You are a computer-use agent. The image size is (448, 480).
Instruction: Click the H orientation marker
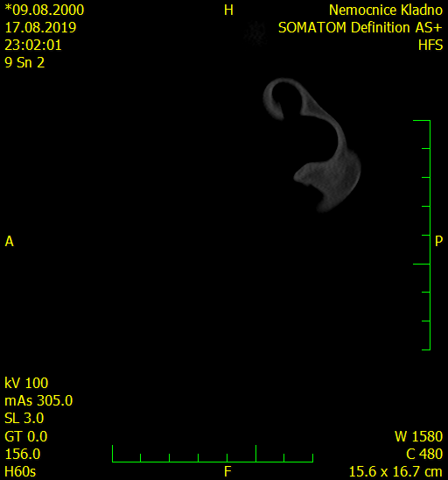click(x=228, y=11)
